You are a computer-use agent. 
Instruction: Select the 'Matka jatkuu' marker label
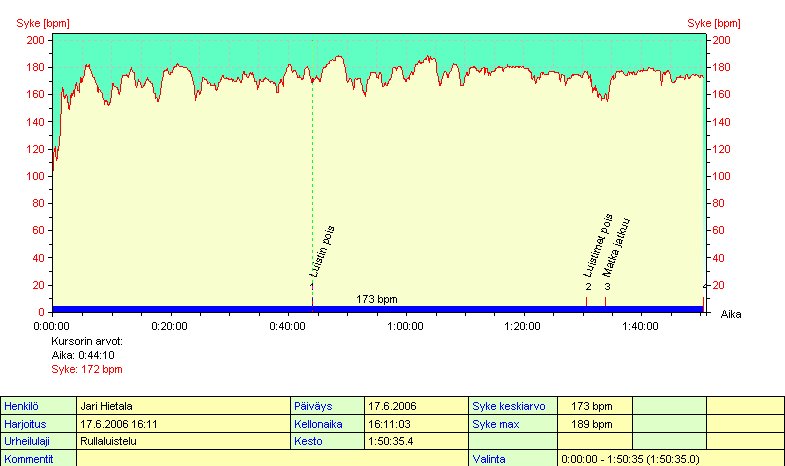pyautogui.click(x=620, y=246)
